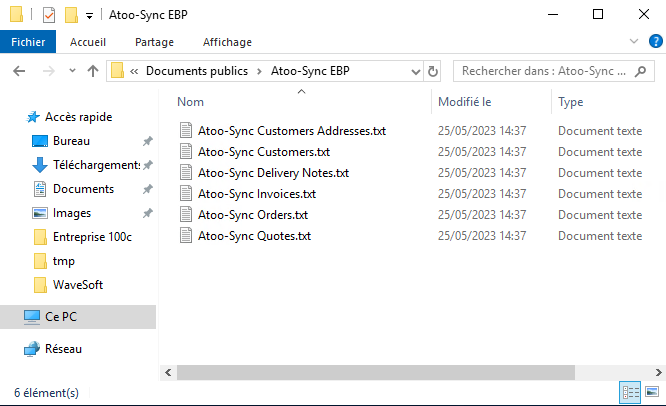
Task: Open the Entreprise 100c folder in the sidebar
Action: coord(92,237)
